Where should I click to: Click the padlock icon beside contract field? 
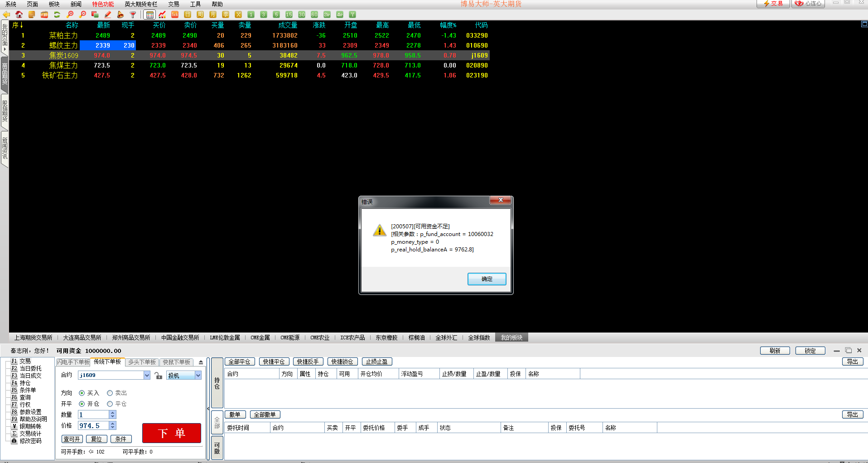click(158, 376)
